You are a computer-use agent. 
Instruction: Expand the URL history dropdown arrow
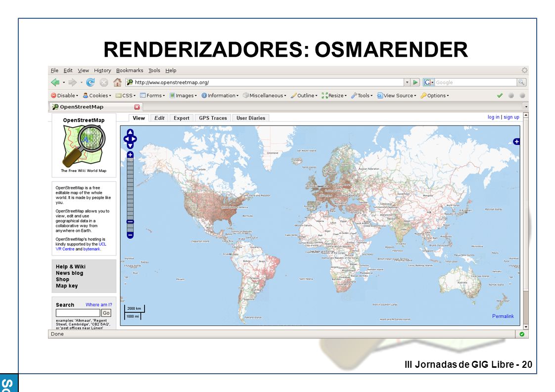[407, 83]
